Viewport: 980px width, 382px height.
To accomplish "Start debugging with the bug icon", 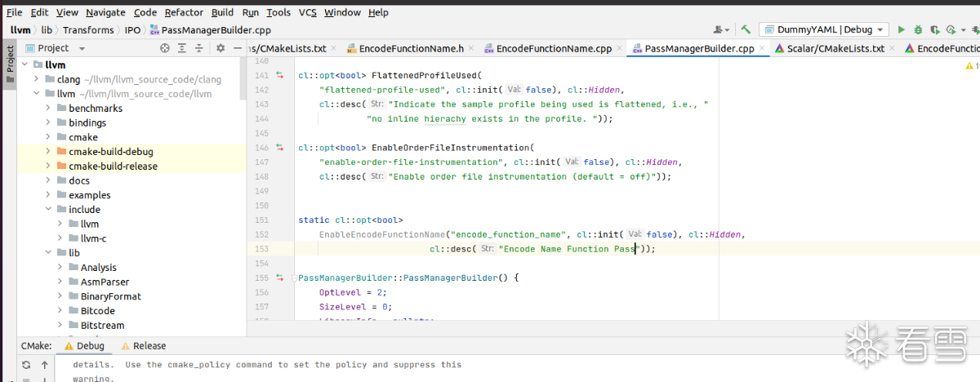I will pyautogui.click(x=919, y=29).
